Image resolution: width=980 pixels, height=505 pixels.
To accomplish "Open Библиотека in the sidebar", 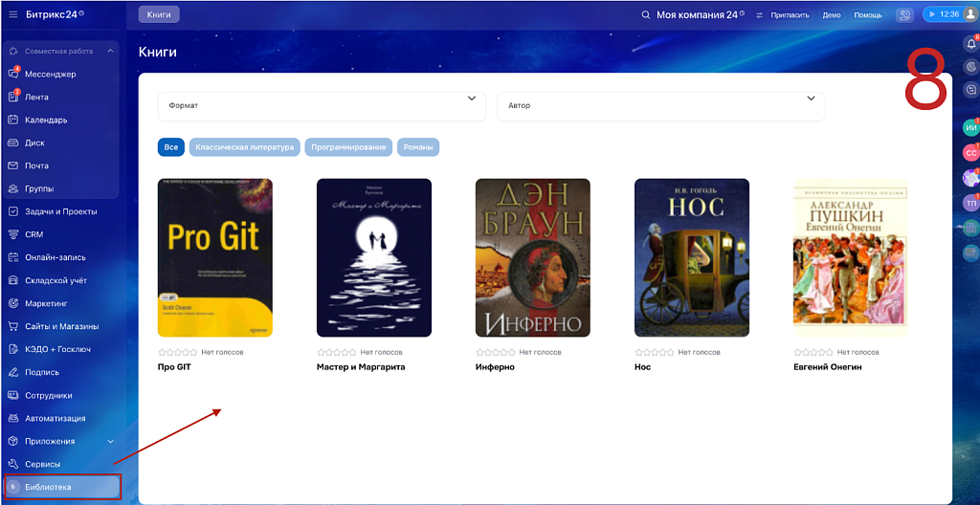I will tap(61, 487).
